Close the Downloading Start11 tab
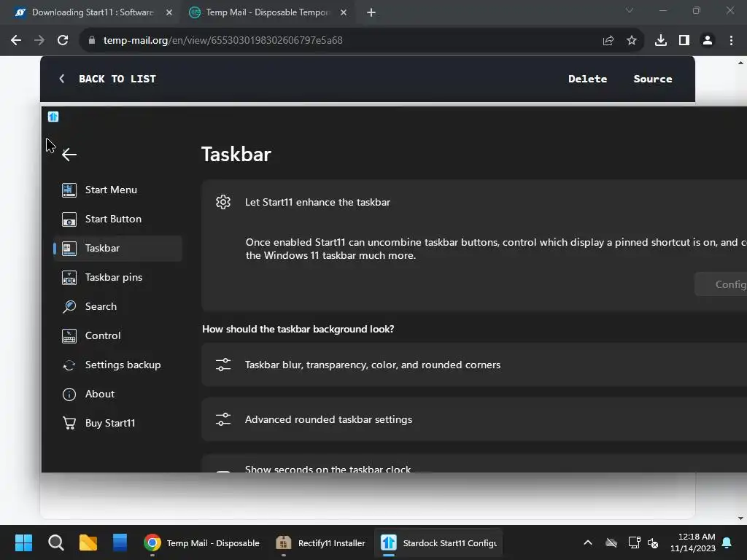The width and height of the screenshot is (747, 560). pos(169,12)
